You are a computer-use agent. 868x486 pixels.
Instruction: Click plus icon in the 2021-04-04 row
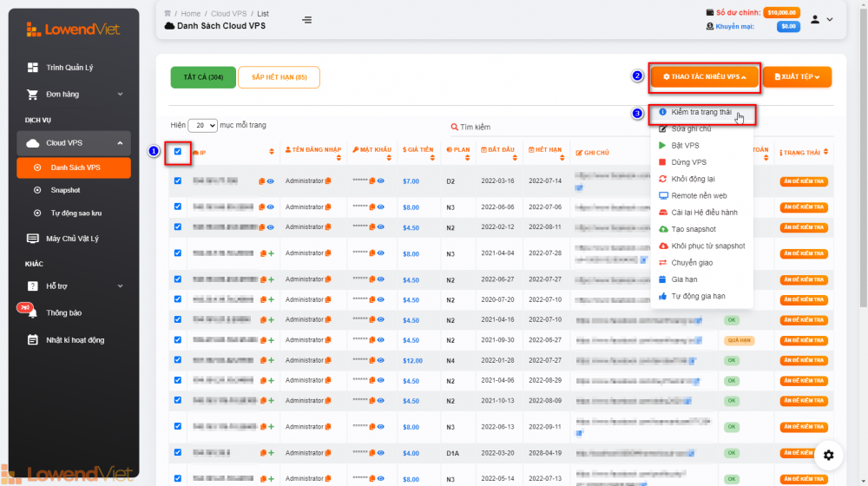[x=271, y=253]
